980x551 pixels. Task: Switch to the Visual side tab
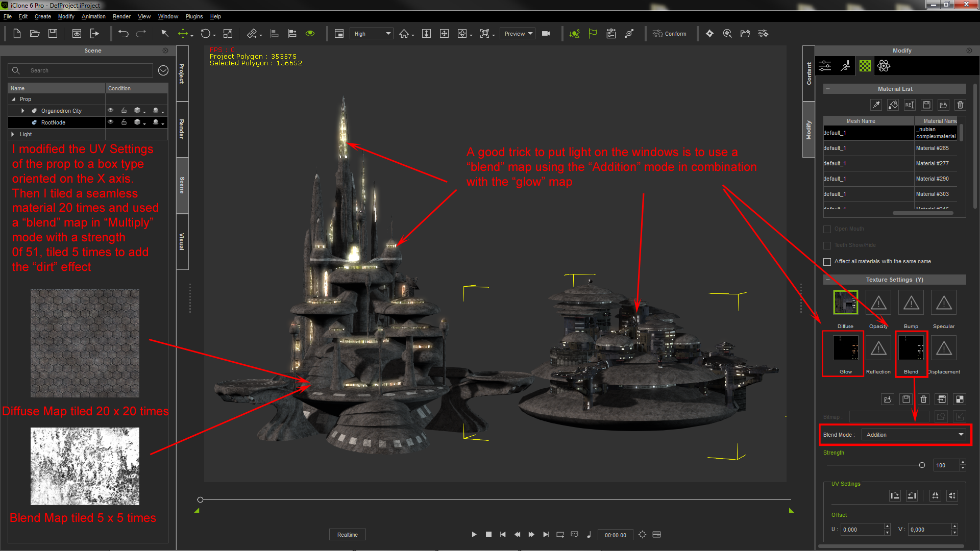pos(182,241)
